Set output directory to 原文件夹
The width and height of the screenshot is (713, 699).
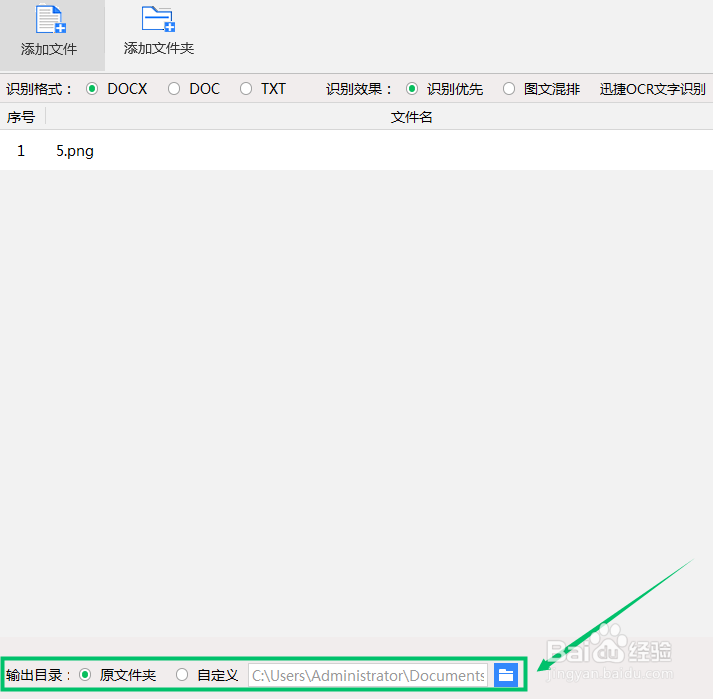coord(85,675)
